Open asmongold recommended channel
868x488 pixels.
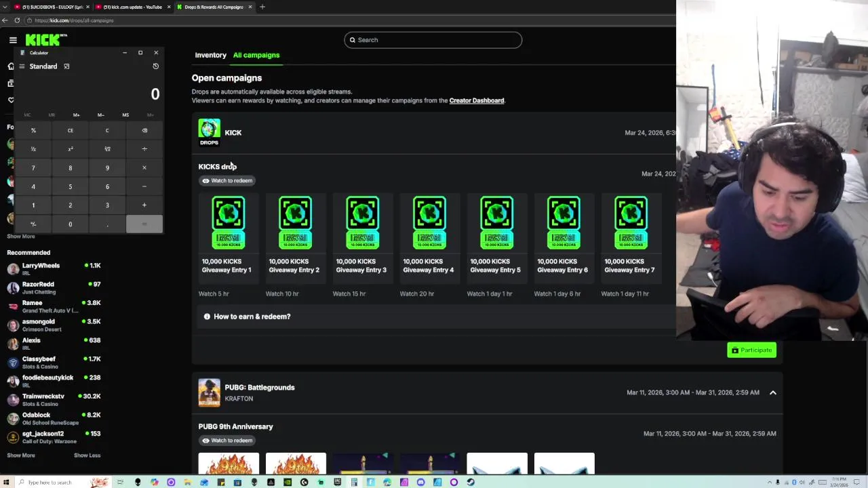point(54,325)
